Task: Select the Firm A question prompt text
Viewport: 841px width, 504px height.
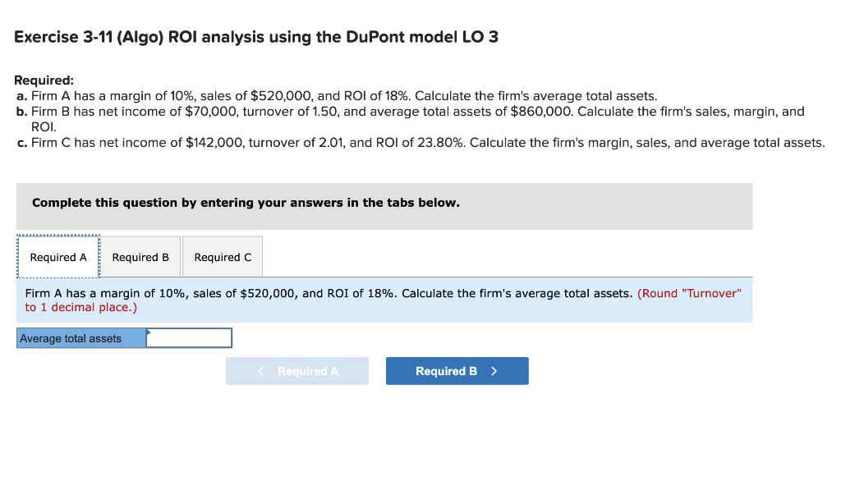Action: click(x=329, y=293)
